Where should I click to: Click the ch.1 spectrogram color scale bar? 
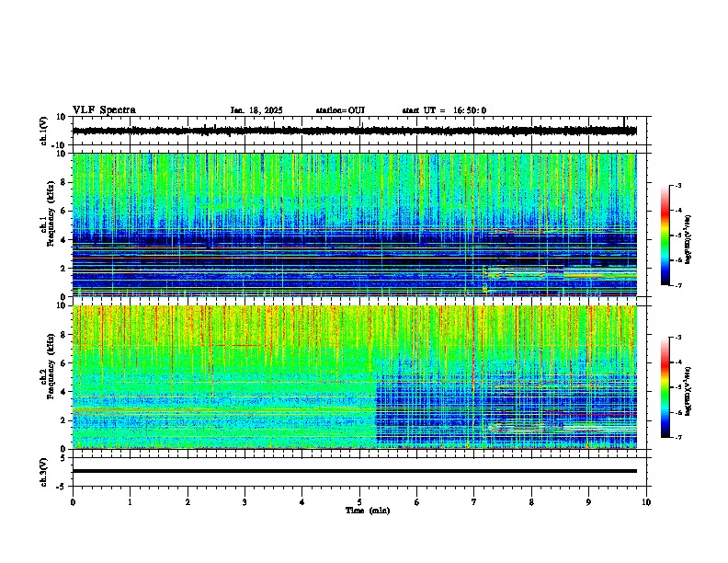pos(665,236)
